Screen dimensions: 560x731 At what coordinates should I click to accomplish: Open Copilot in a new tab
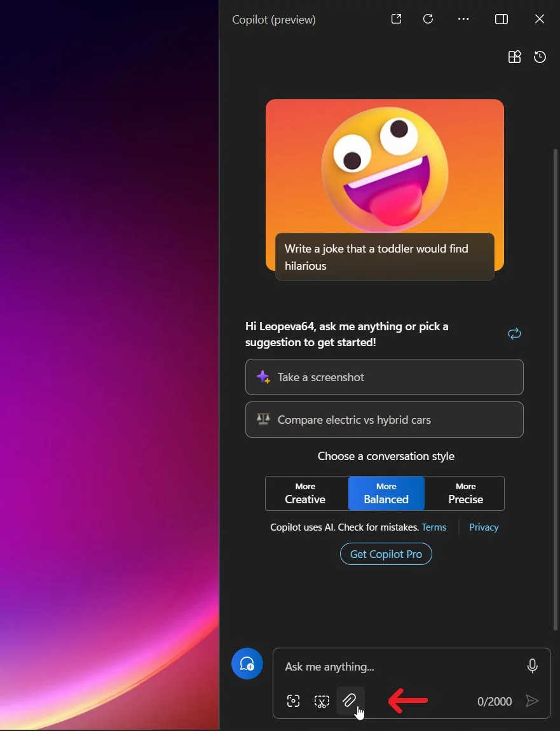tap(396, 18)
